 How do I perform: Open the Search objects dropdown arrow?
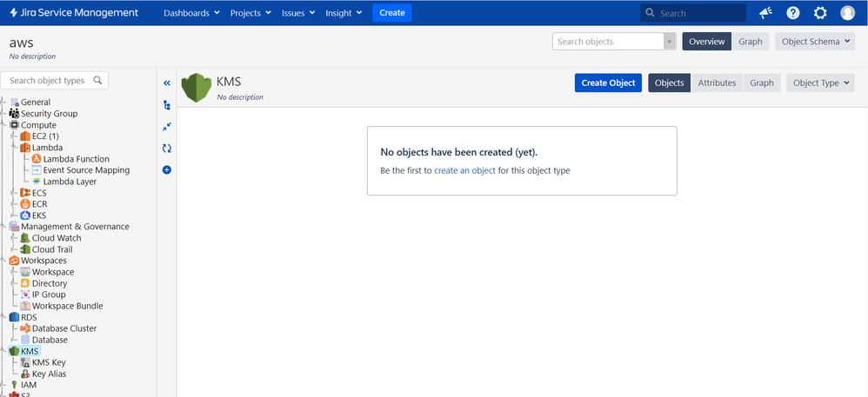[x=670, y=42]
